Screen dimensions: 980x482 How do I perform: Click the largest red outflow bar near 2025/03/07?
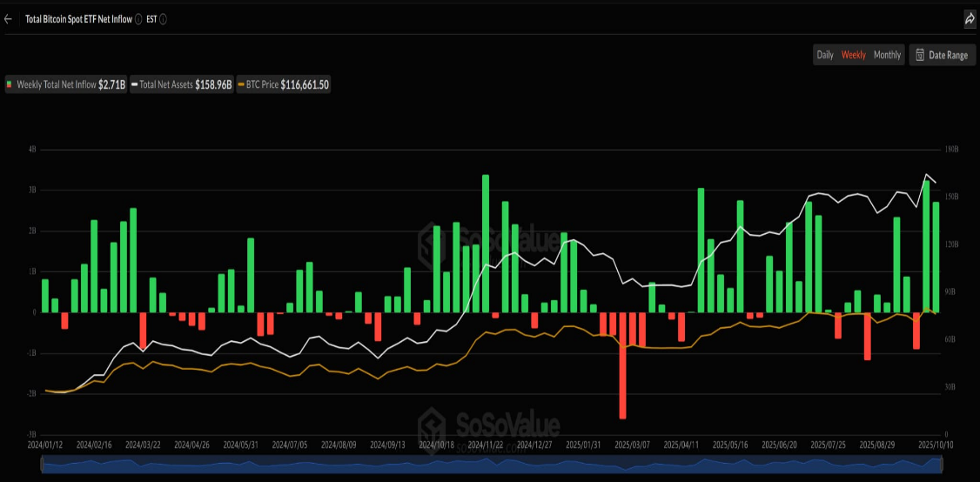623,365
